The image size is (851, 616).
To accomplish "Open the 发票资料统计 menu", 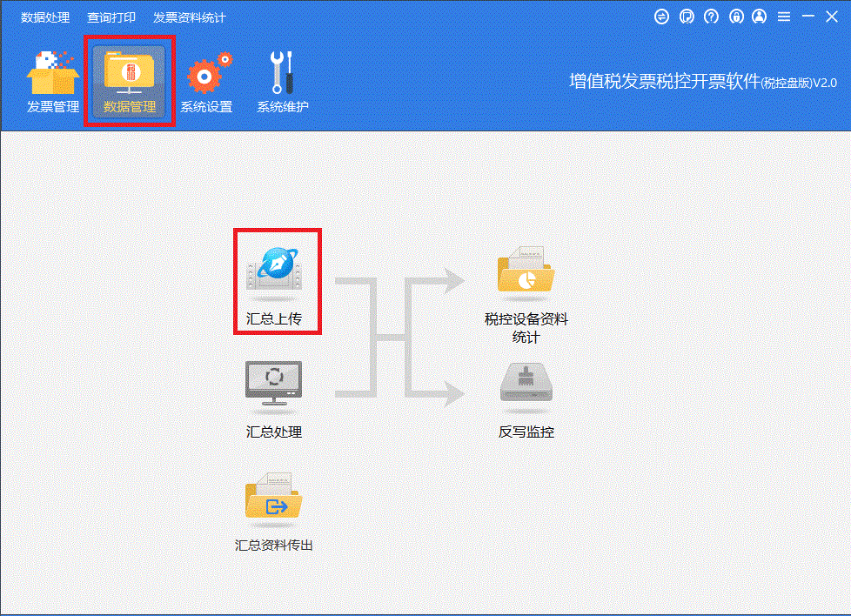I will (189, 17).
